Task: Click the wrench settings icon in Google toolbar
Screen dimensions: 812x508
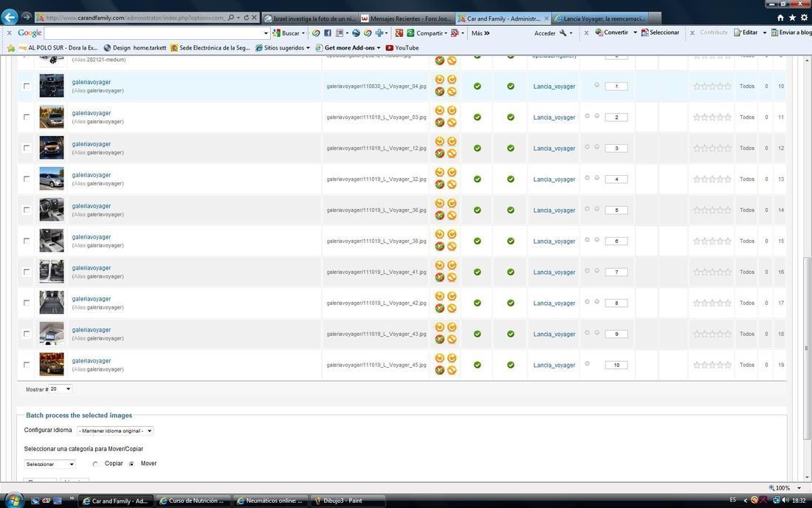Action: tap(563, 32)
